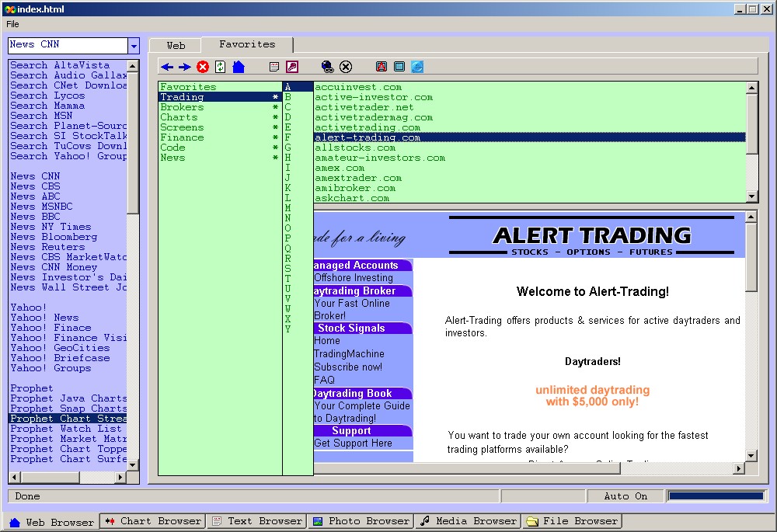Click down arrow of favorites list scrollbar
Screen dimensions: 777x532
coord(751,197)
